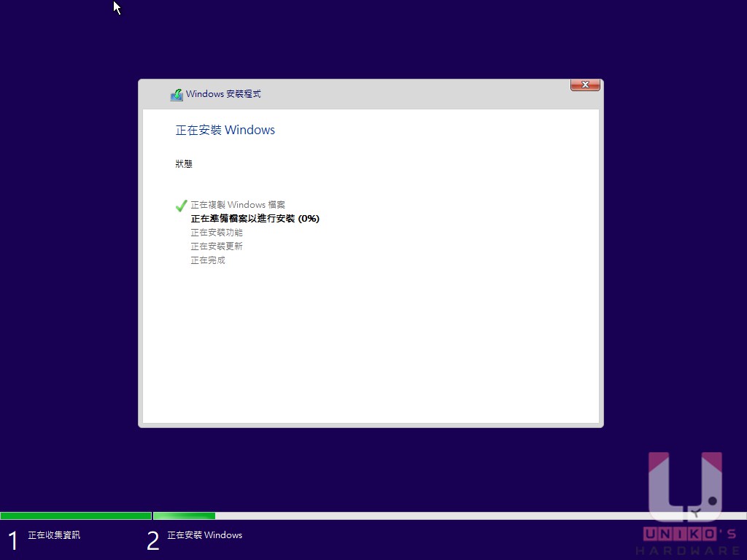
Task: Click the 正在安裝 Windows heading
Action: pyautogui.click(x=225, y=130)
